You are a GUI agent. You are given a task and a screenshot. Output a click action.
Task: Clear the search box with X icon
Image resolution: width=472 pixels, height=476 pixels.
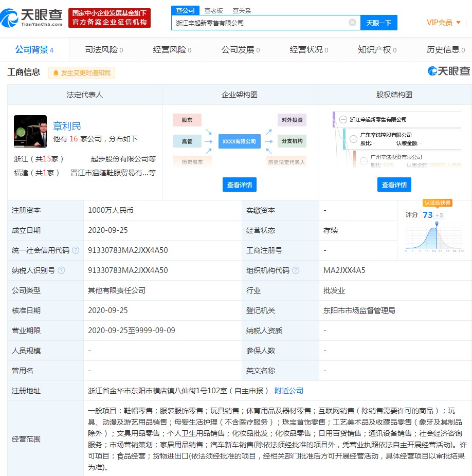[x=352, y=23]
